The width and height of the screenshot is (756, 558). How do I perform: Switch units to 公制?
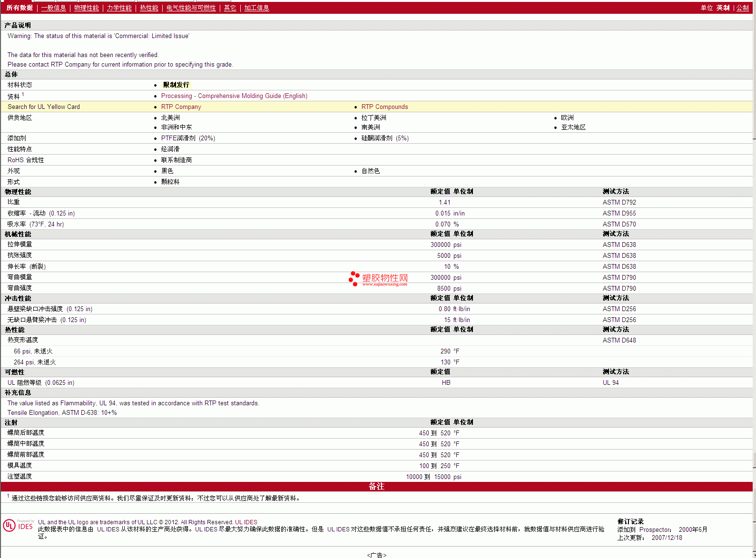[x=742, y=8]
